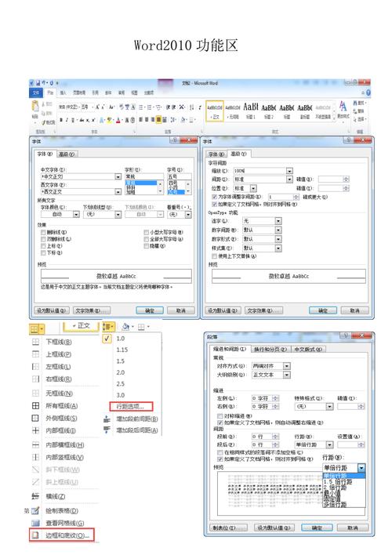Open the 字体颜色 font color picker showing 自动
Viewport: 392px width, 555px height.
[x=60, y=215]
